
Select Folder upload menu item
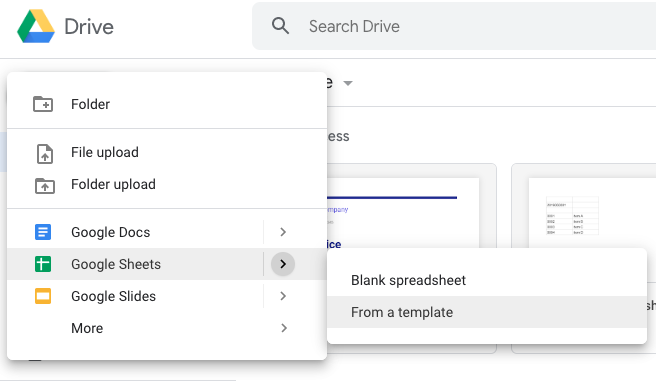[167, 184]
